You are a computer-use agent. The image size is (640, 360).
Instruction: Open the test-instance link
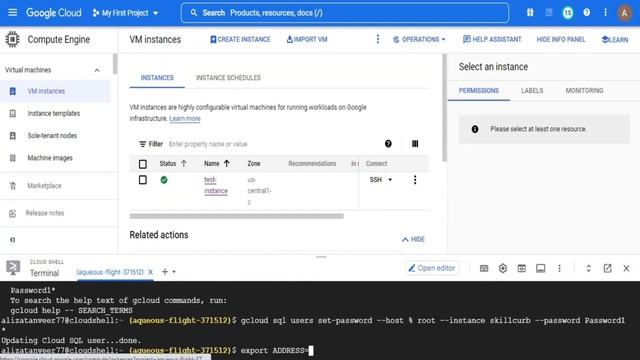pos(216,185)
